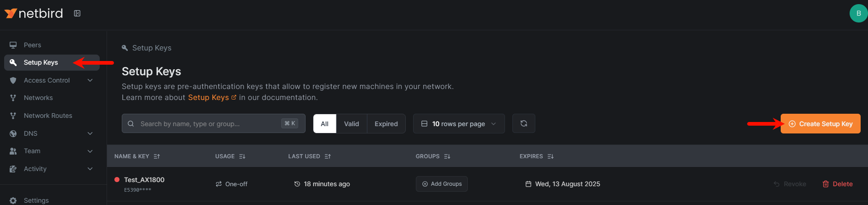868x205 pixels.
Task: Click the clock history icon in LAST USED cell
Action: click(x=297, y=184)
